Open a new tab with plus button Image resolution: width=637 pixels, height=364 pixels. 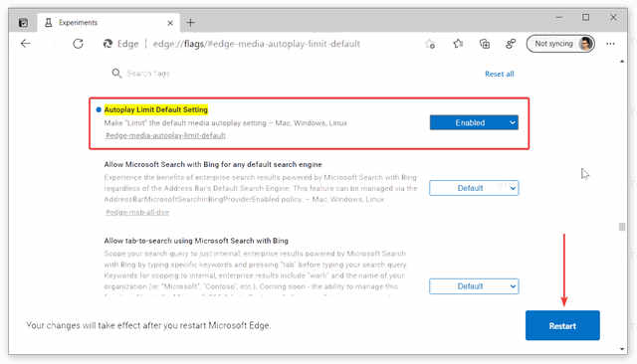[x=190, y=23]
